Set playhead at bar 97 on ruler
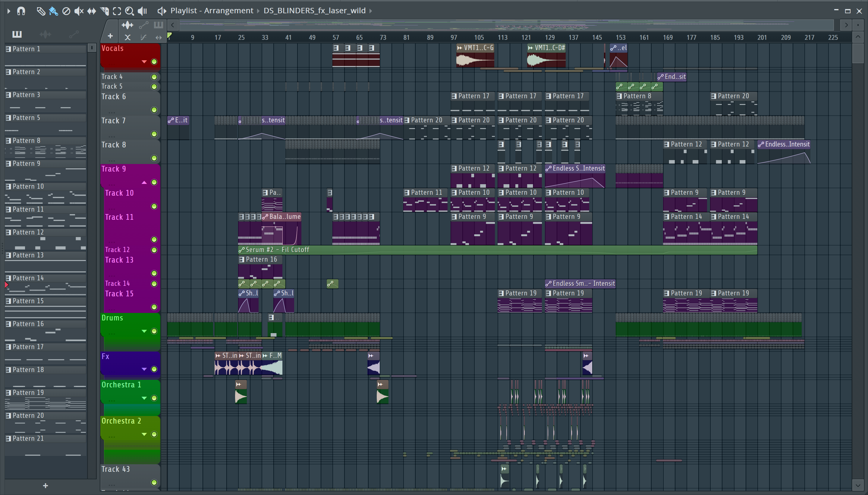The image size is (868, 495). coord(454,37)
